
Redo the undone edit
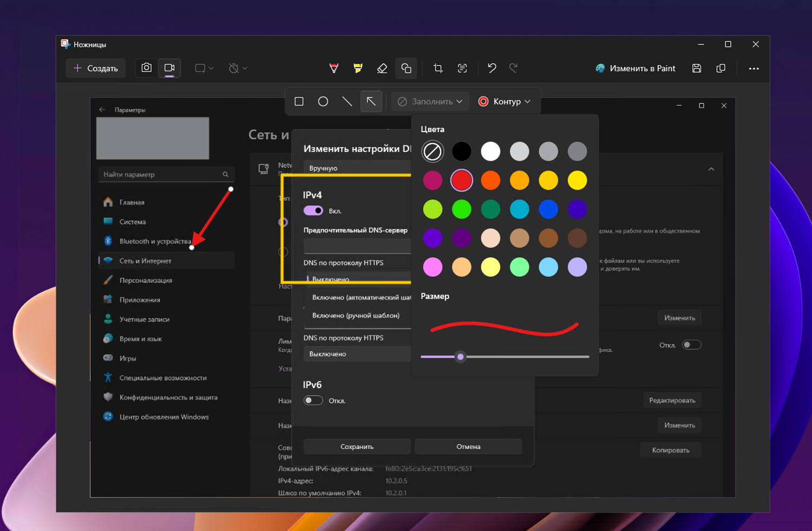pyautogui.click(x=513, y=68)
